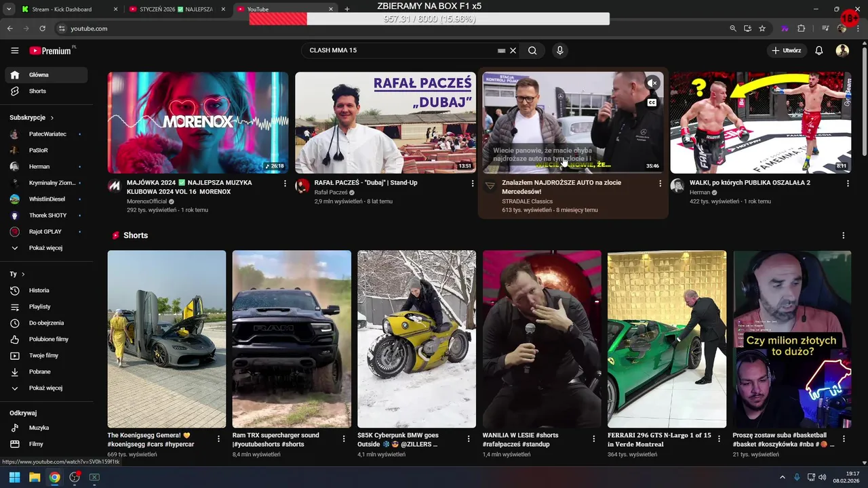868x488 pixels.
Task: Open the WhistlinDiesel subscription channel
Action: (45, 199)
